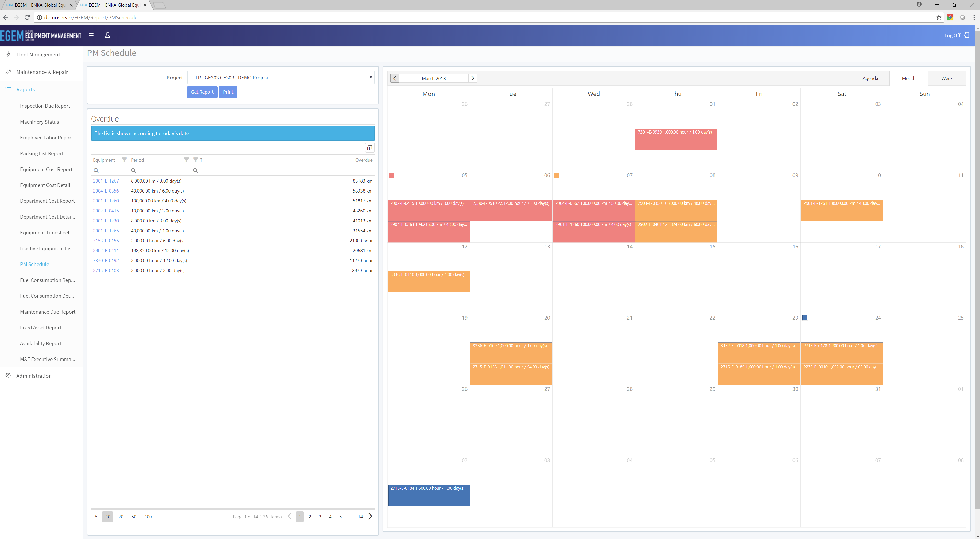Expand the Fleet Management menu

click(38, 55)
